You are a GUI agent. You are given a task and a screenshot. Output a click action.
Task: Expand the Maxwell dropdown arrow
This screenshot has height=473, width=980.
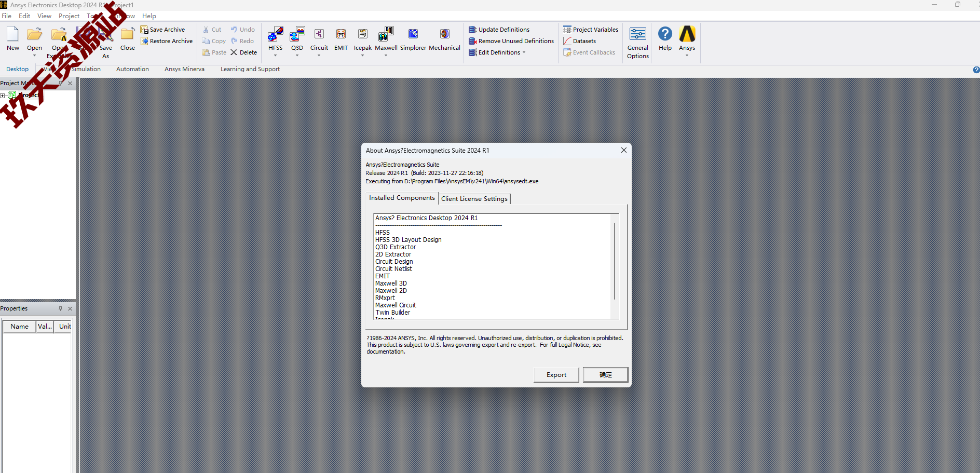pyautogui.click(x=386, y=56)
